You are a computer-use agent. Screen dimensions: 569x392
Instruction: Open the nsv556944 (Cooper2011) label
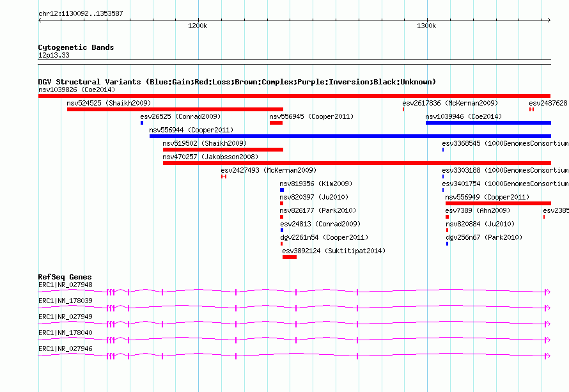click(x=191, y=130)
